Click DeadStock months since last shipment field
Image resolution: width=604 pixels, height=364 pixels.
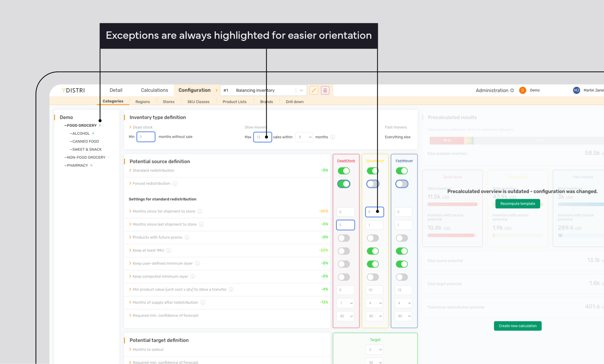coord(345,225)
